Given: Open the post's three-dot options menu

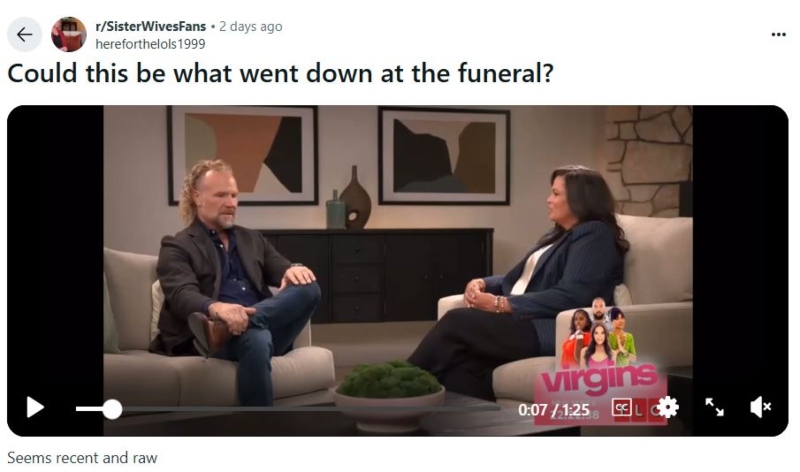Looking at the screenshot, I should click(778, 35).
